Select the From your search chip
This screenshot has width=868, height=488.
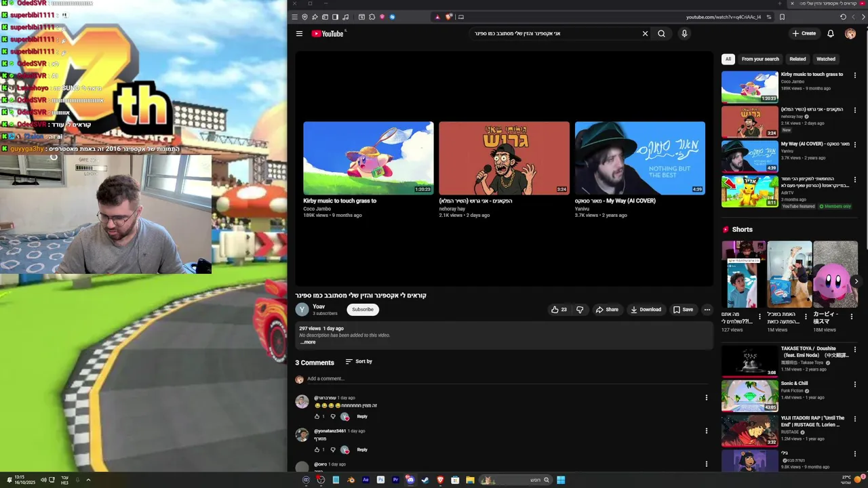tap(760, 59)
